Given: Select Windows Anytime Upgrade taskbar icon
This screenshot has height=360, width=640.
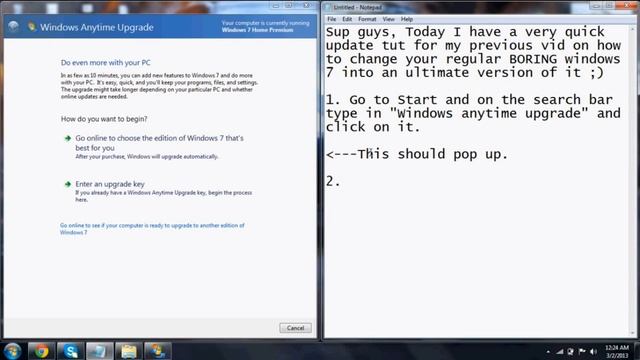Looking at the screenshot, I should [158, 351].
